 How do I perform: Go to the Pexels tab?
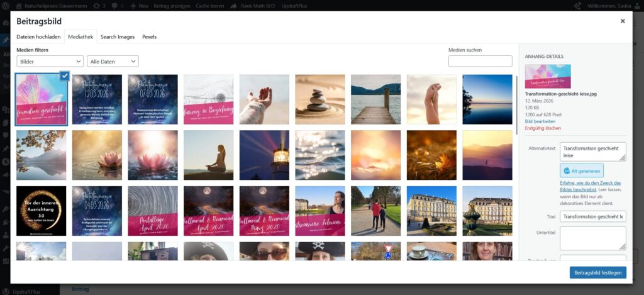point(149,36)
